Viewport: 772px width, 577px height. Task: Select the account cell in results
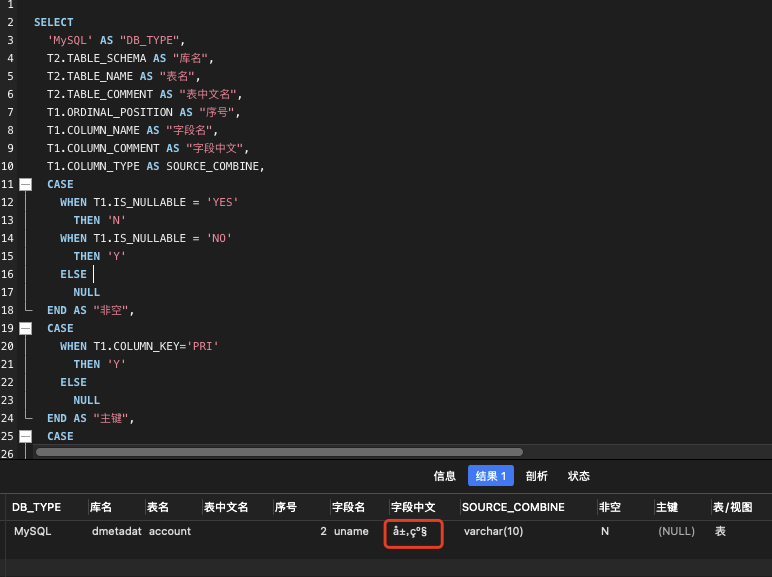(170, 531)
